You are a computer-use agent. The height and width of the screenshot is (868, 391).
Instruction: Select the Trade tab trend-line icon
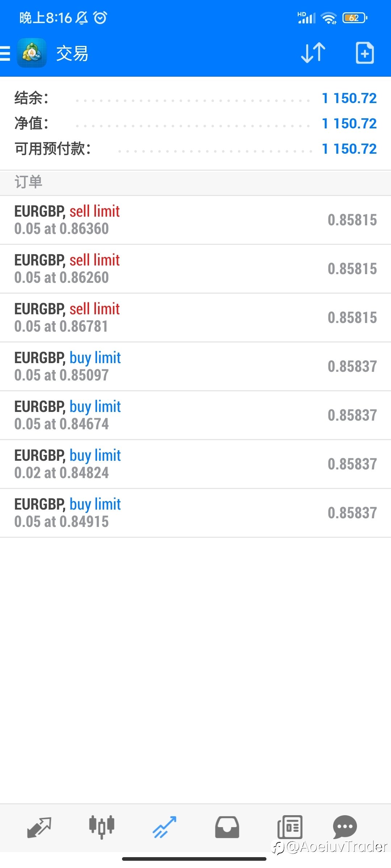164,827
